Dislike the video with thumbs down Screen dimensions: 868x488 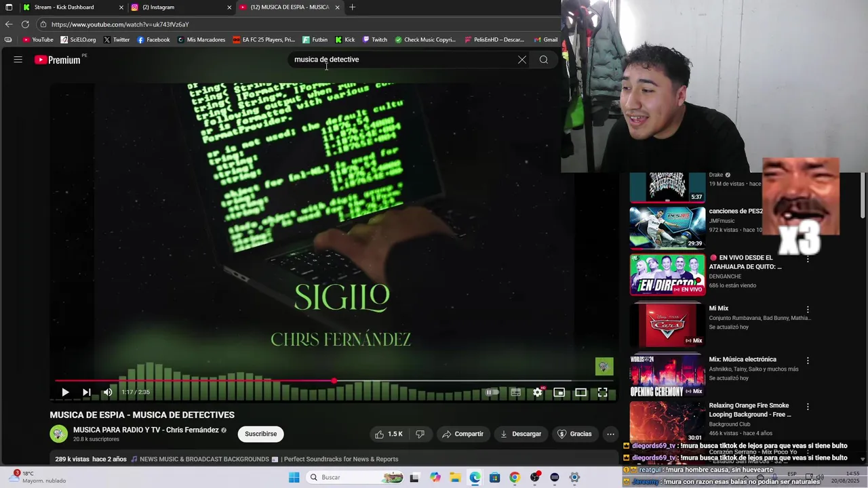point(420,434)
